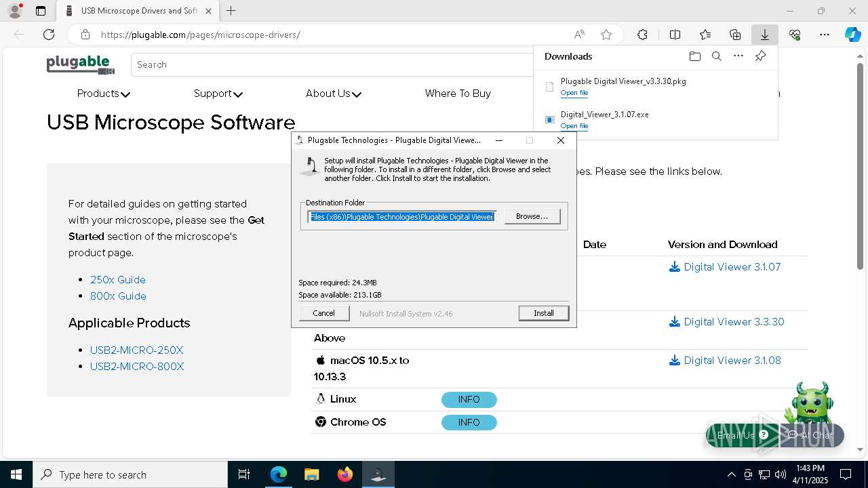Click the Linux INFO button
Viewport: 868px width, 488px height.
click(x=469, y=400)
